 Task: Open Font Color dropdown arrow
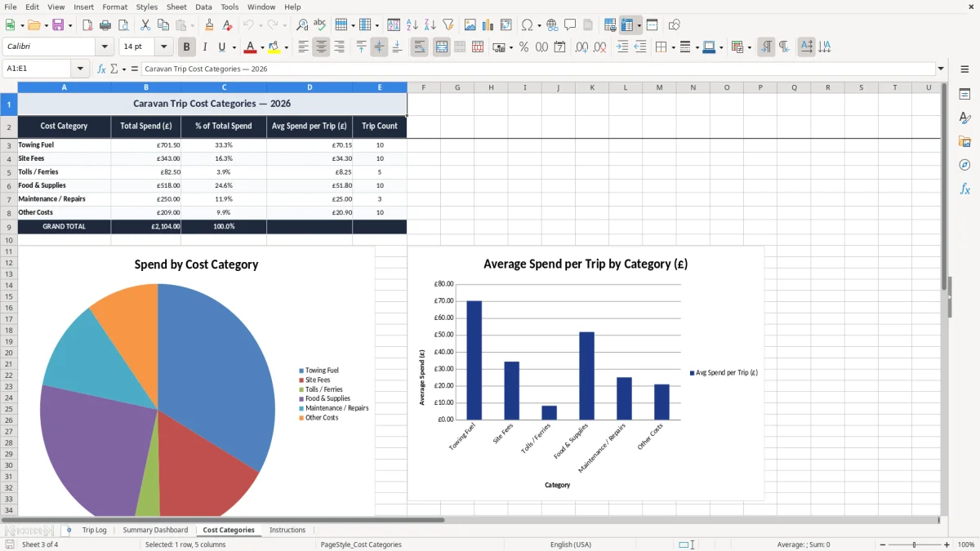262,47
